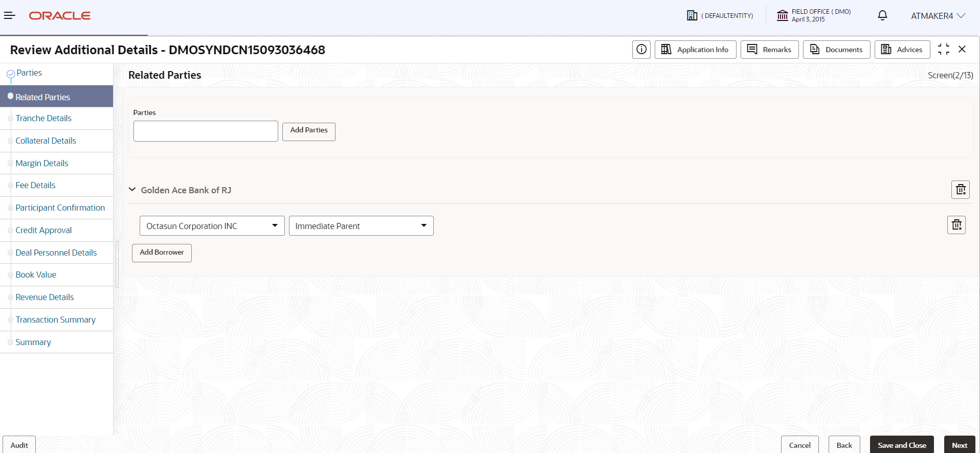Screen dimensions: 980x453
Task: Select the Related Parties step
Action: point(56,97)
